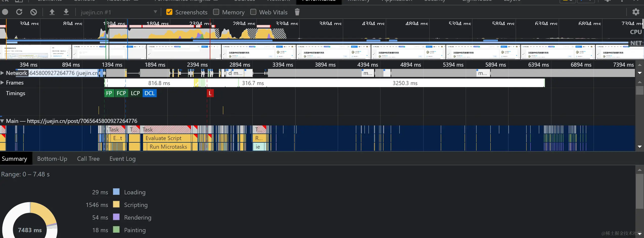Open the juejin.cn #1 recording dropdown
Screen dimensions: 644x238
[x=119, y=12]
